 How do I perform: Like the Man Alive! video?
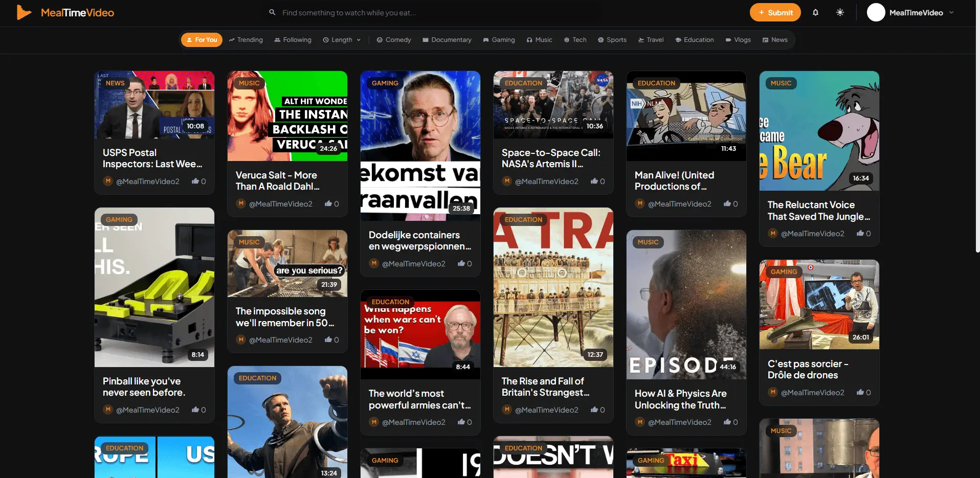click(730, 203)
